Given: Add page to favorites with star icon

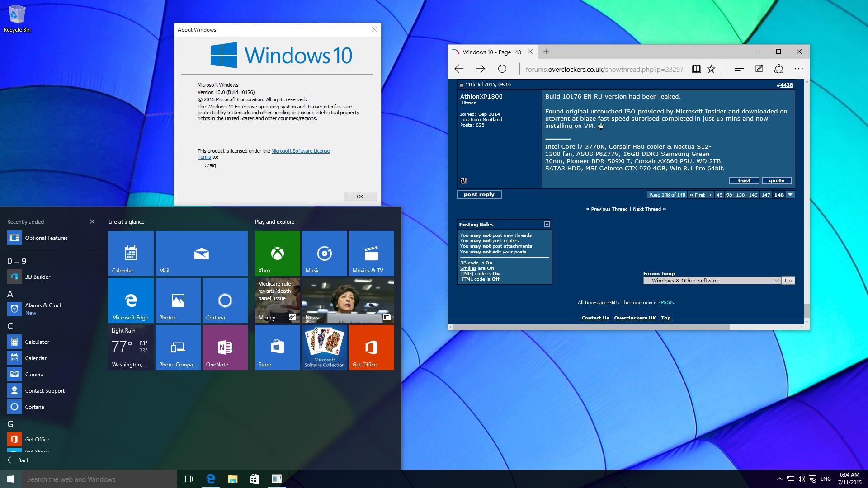Looking at the screenshot, I should click(x=711, y=69).
